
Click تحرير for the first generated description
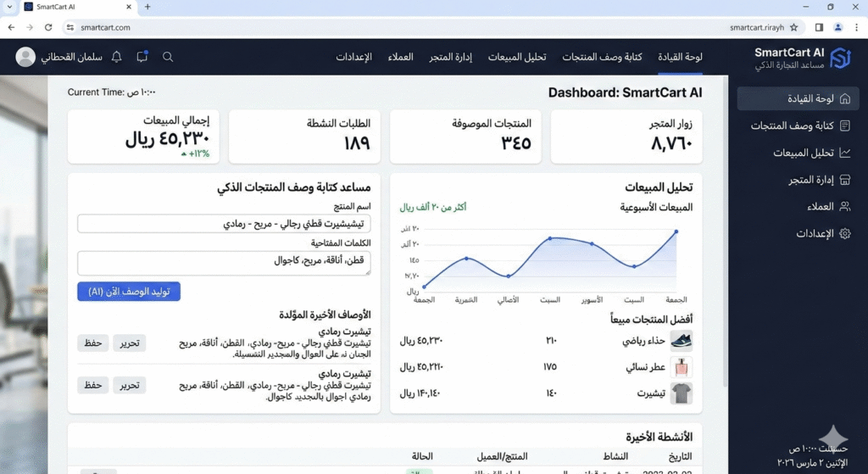pyautogui.click(x=130, y=343)
